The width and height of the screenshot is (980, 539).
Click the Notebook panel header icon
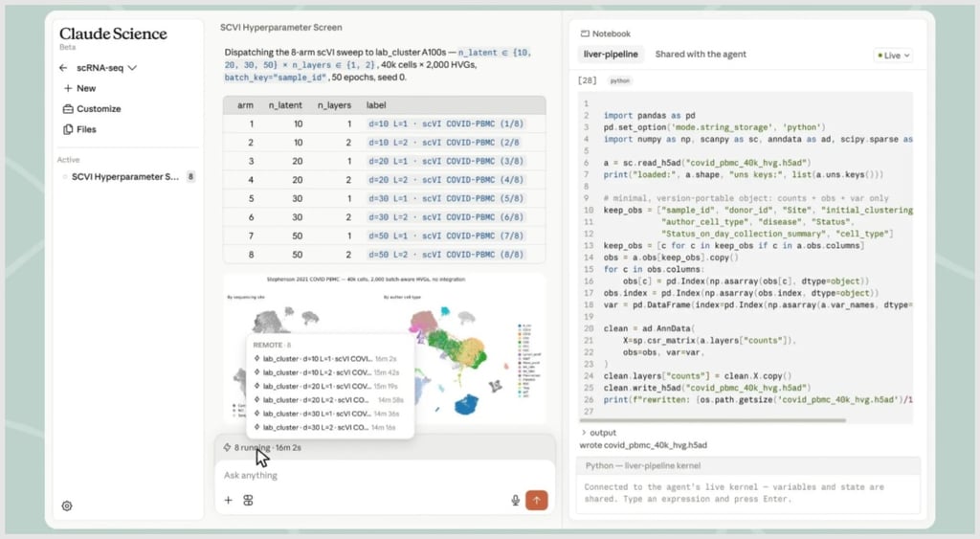click(x=585, y=34)
